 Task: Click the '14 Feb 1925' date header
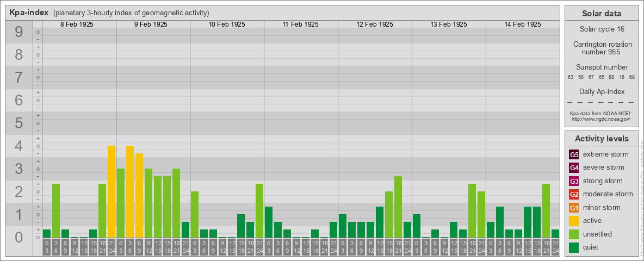(x=522, y=24)
